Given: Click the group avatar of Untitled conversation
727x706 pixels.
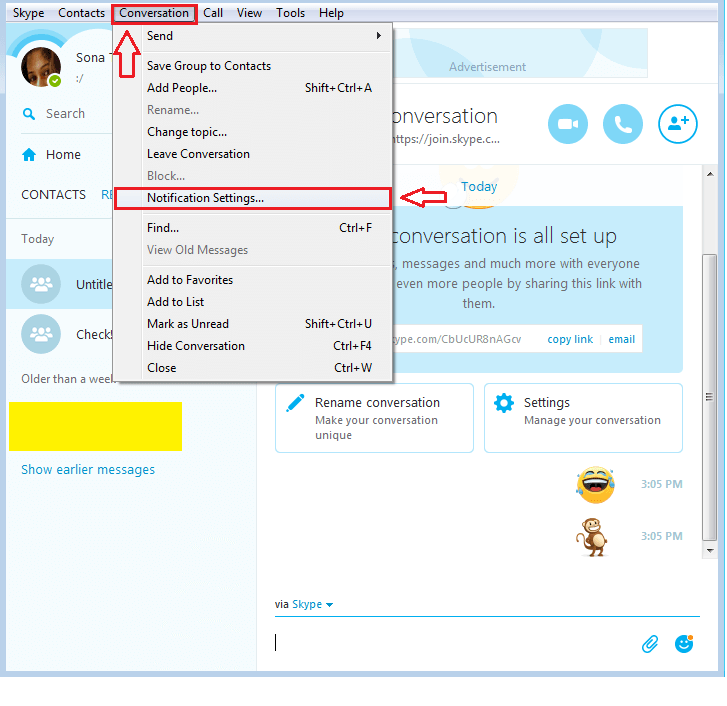Looking at the screenshot, I should (41, 284).
